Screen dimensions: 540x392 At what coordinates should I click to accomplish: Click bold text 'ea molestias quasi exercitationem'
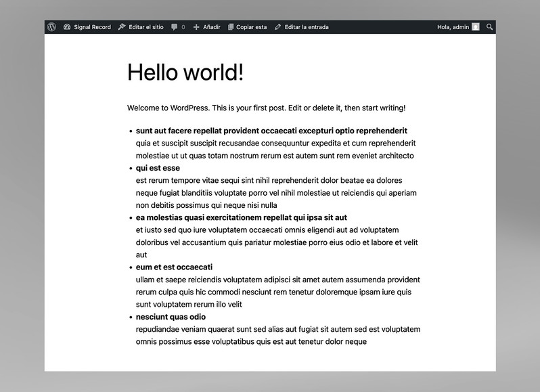[242, 217]
